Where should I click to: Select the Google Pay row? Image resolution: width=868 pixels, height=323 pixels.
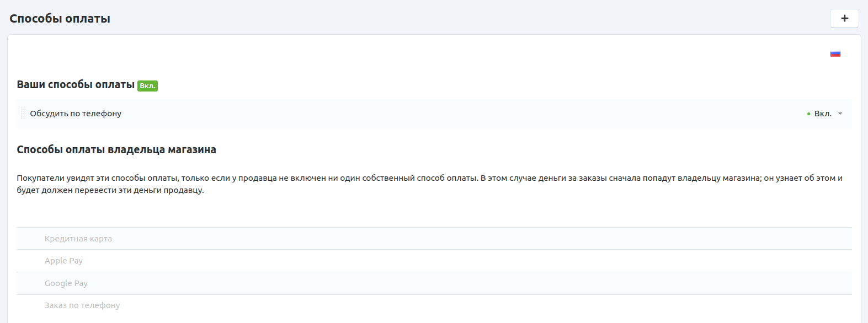[x=66, y=283]
